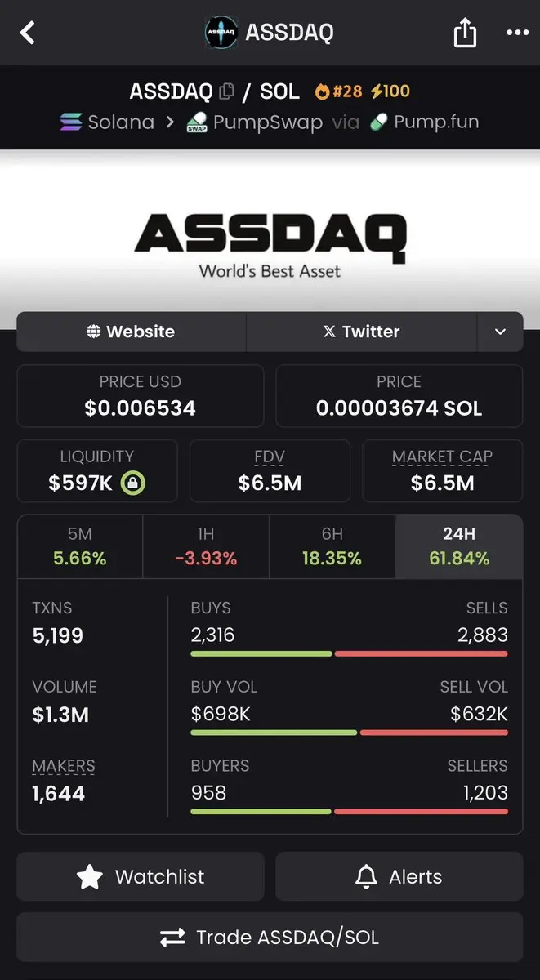The image size is (540, 980).
Task: Select the 24H timeframe tab
Action: [459, 546]
